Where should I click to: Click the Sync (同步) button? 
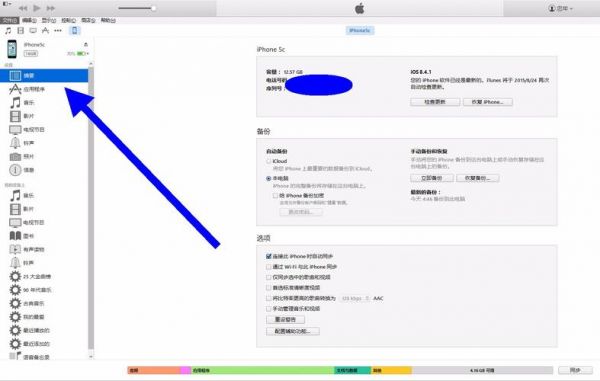(575, 370)
